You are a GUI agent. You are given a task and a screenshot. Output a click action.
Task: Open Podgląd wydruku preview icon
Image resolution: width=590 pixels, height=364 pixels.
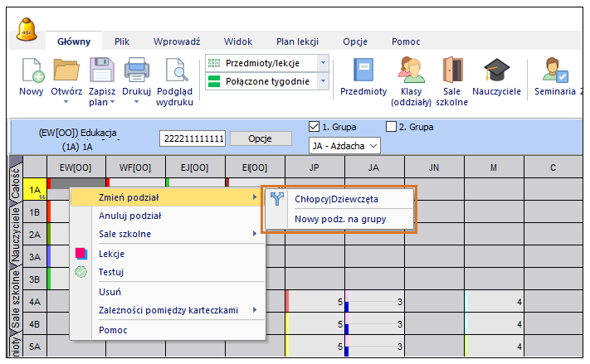pos(175,72)
